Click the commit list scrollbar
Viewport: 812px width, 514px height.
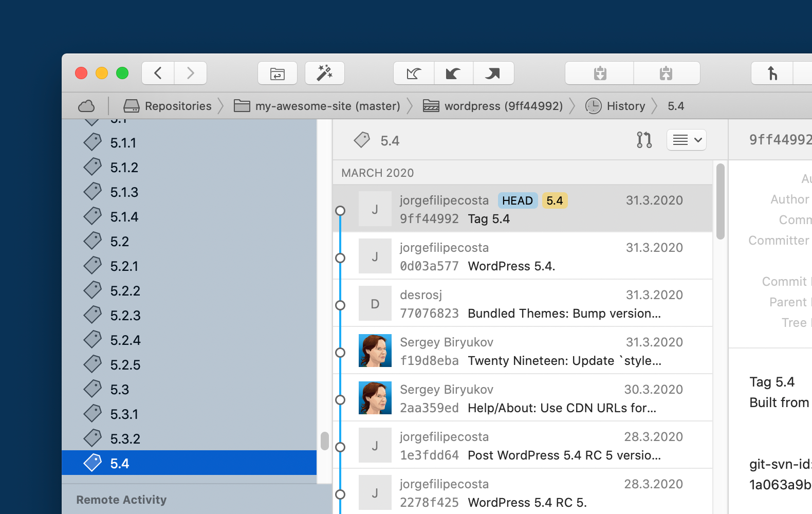pyautogui.click(x=721, y=201)
